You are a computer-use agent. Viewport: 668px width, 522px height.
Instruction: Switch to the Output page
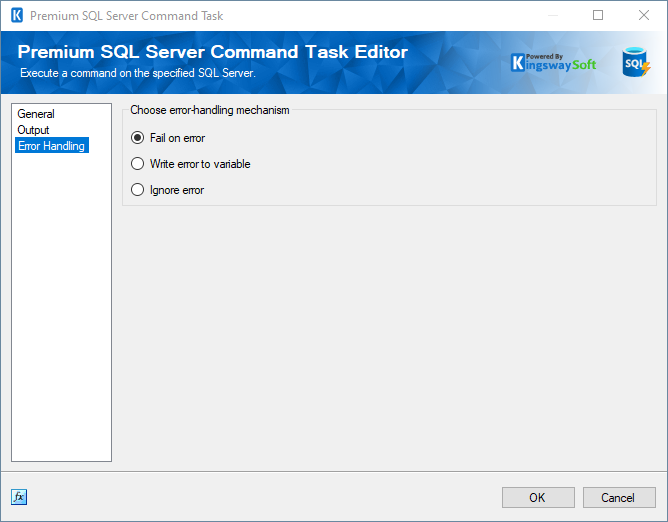tap(33, 130)
